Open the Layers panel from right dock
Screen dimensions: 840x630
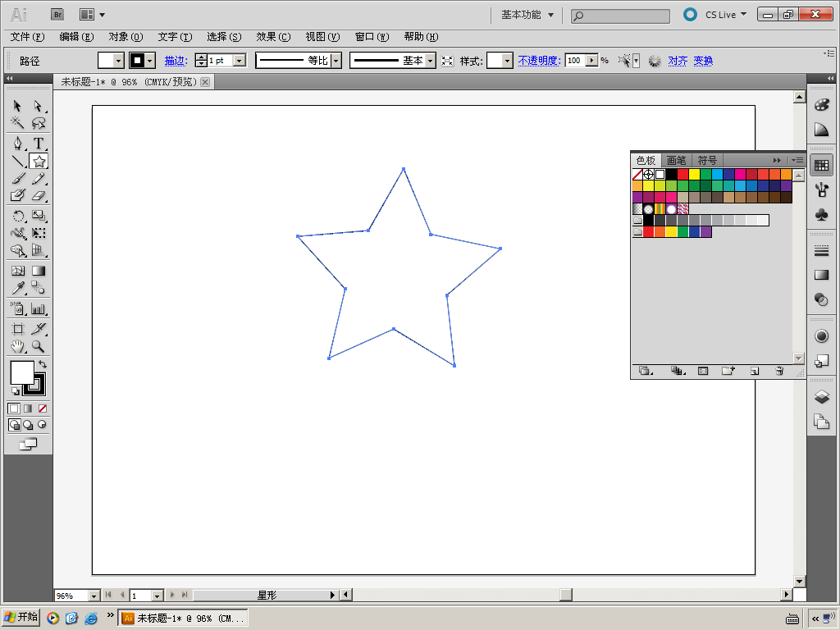pyautogui.click(x=821, y=396)
